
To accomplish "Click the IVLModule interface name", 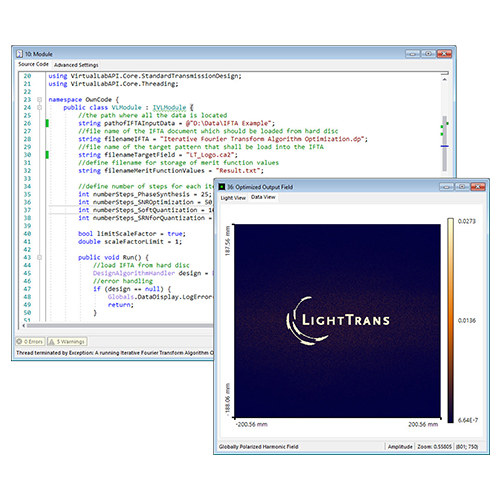I will coord(169,107).
